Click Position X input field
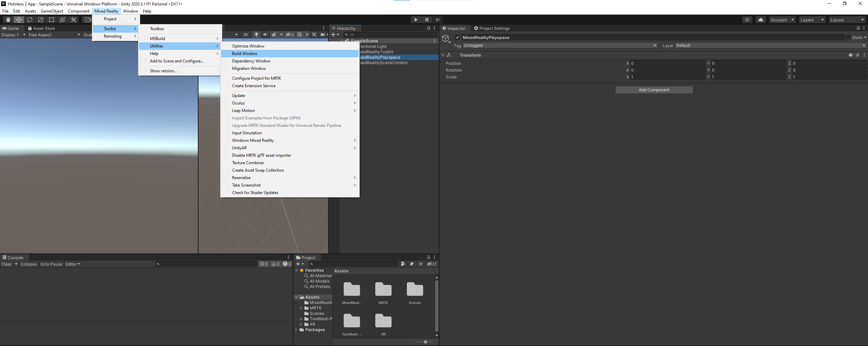Viewport: 868px width, 346px height. pyautogui.click(x=667, y=63)
